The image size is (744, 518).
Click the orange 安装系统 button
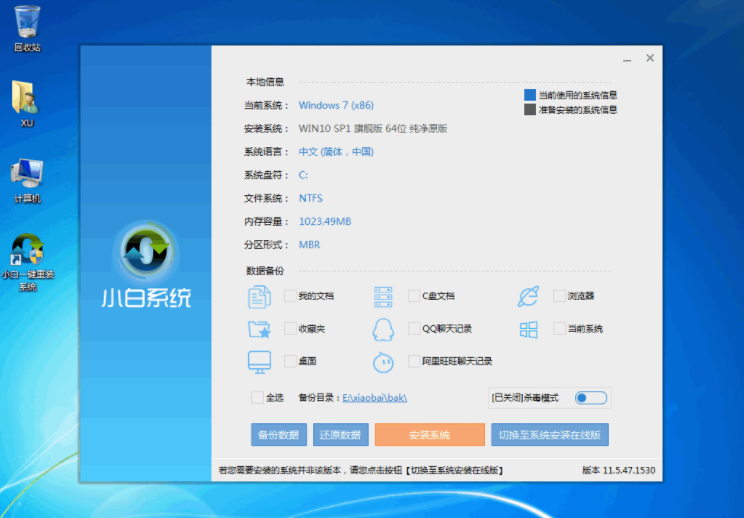click(429, 435)
